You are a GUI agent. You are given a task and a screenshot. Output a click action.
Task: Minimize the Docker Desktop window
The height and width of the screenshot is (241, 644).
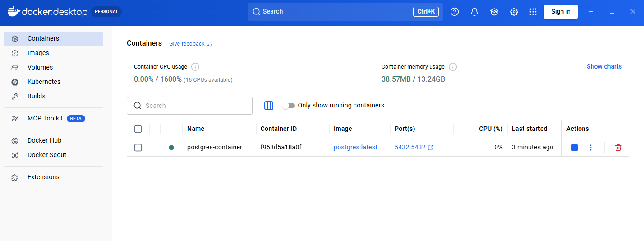click(x=591, y=12)
